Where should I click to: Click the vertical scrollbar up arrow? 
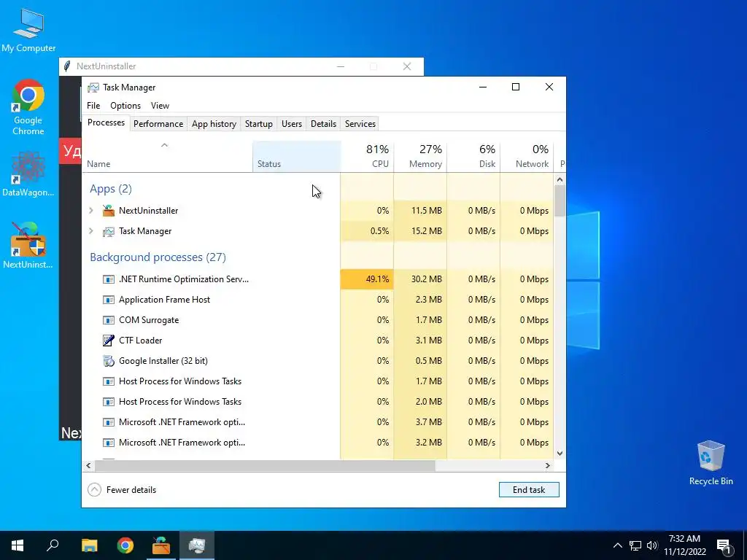(560, 179)
